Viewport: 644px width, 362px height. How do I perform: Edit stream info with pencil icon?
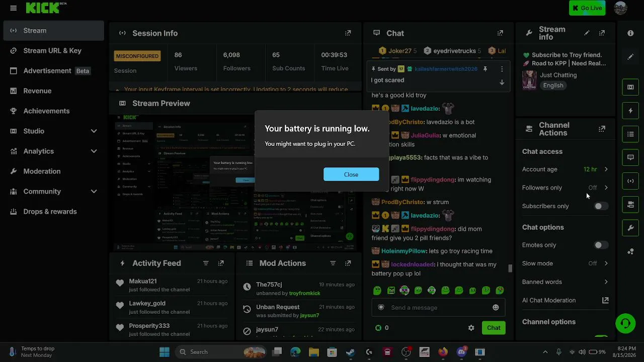(587, 33)
